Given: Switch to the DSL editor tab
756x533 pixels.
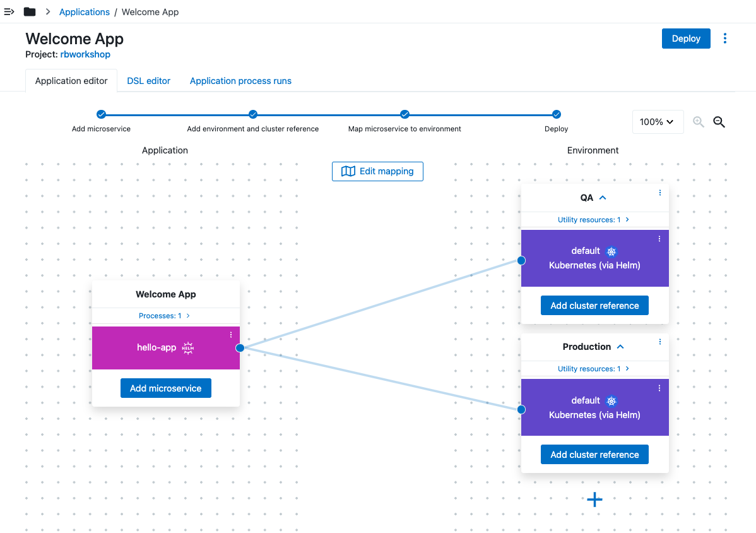Looking at the screenshot, I should [149, 81].
